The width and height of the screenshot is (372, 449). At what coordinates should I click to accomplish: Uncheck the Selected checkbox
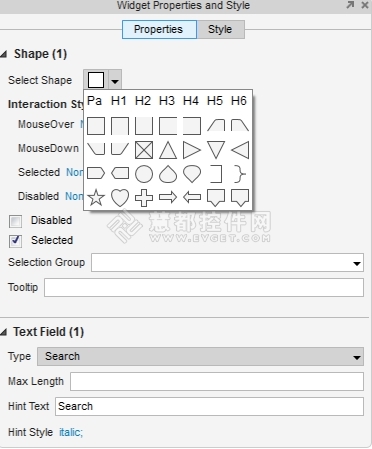15,241
